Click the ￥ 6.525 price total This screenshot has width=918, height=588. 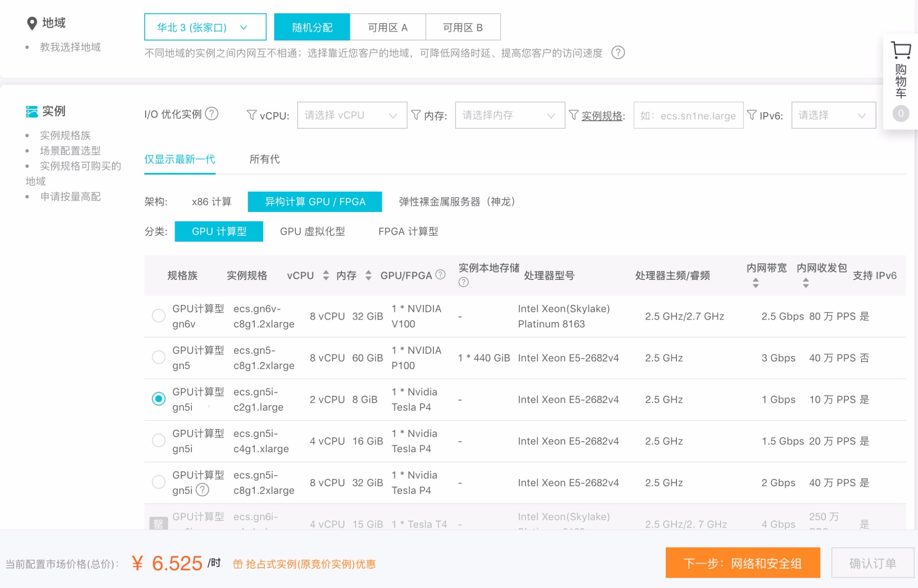click(167, 563)
